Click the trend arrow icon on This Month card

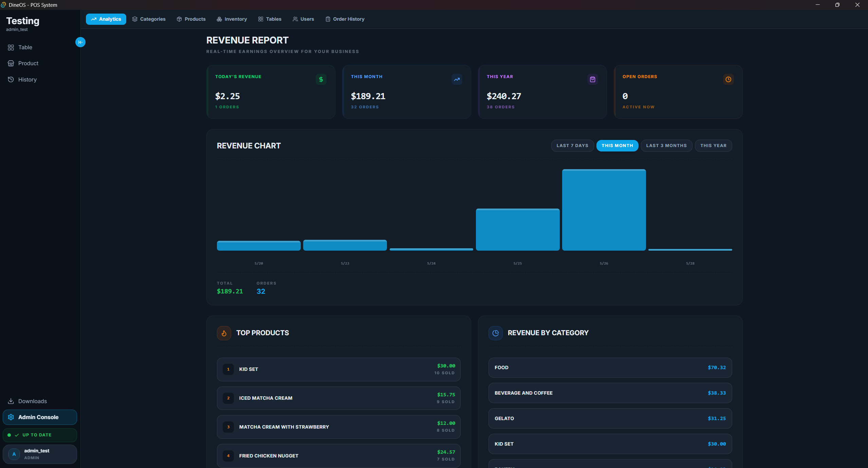[x=457, y=79]
